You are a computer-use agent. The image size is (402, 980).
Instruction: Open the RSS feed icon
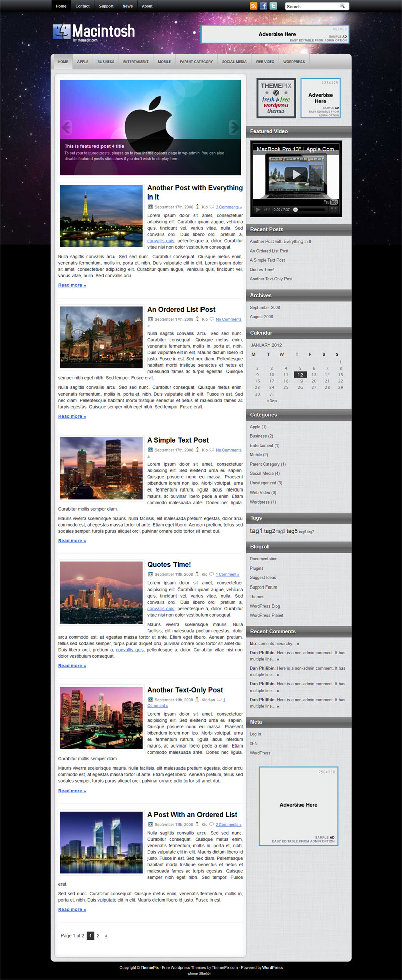tap(254, 6)
